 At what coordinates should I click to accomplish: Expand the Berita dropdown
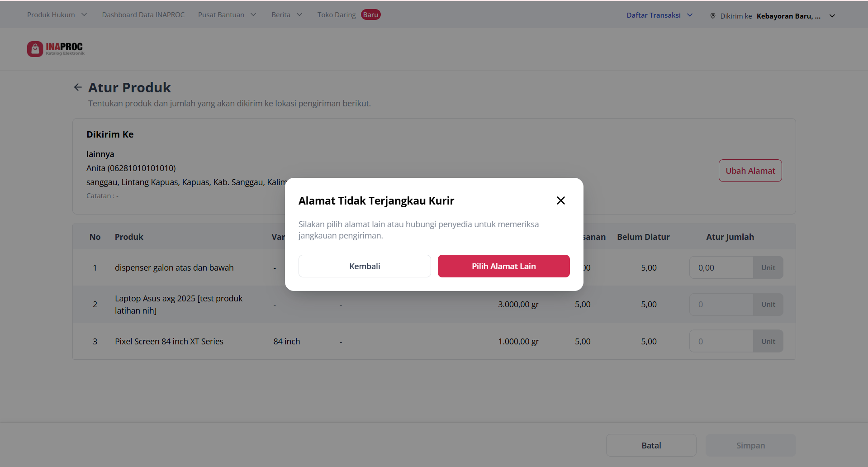[299, 15]
